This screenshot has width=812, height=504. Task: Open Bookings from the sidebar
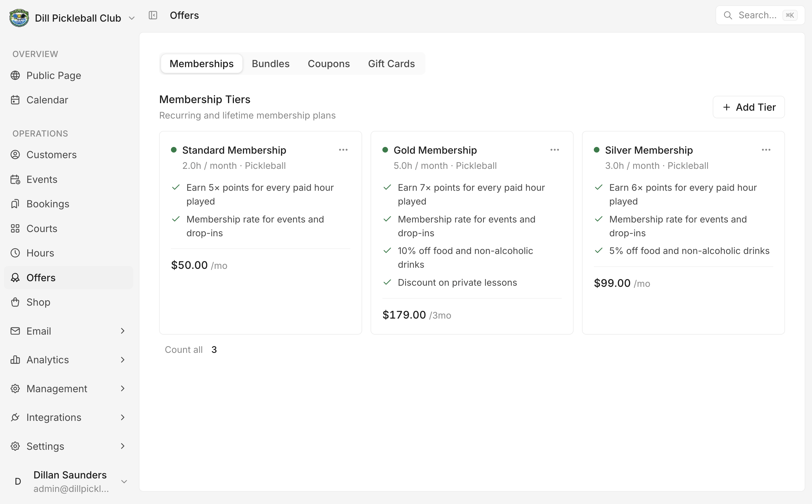coord(68,204)
